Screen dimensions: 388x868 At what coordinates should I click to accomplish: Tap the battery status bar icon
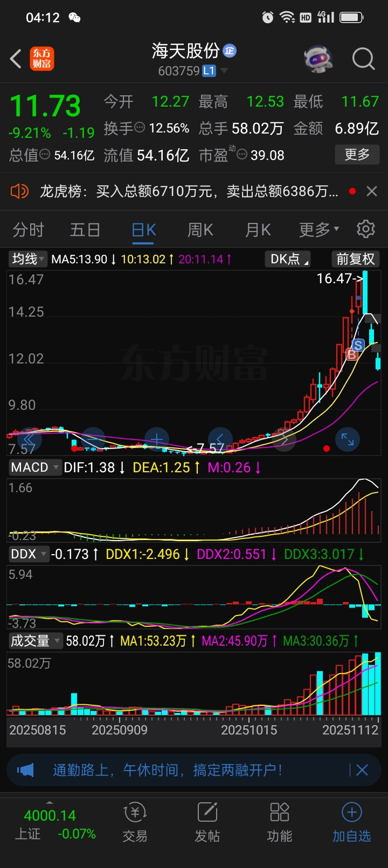[352, 18]
